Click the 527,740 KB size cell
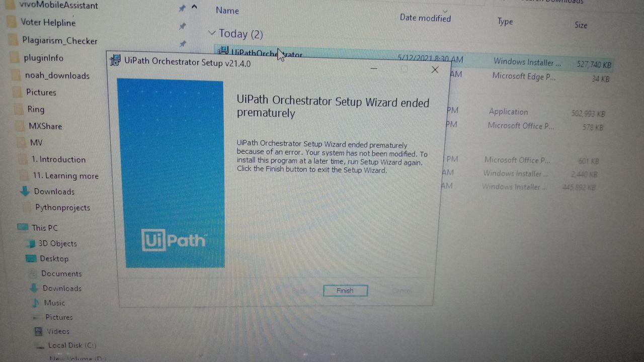This screenshot has width=644, height=362. (594, 64)
